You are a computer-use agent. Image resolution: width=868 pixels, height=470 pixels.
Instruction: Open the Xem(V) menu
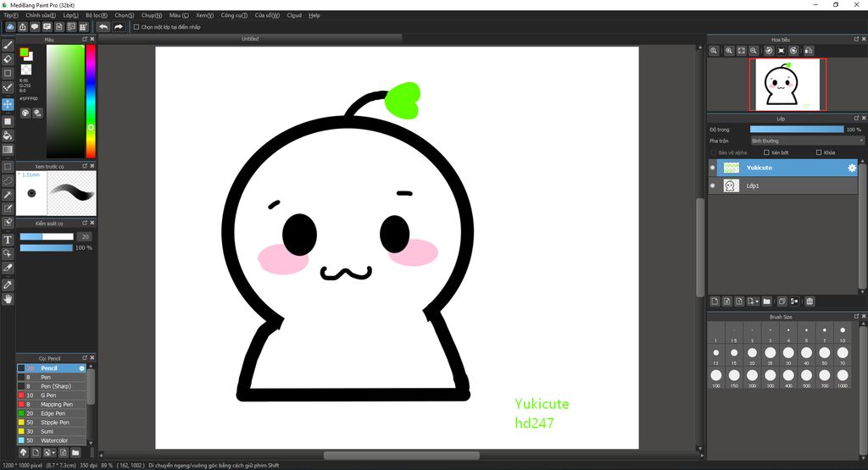click(204, 15)
